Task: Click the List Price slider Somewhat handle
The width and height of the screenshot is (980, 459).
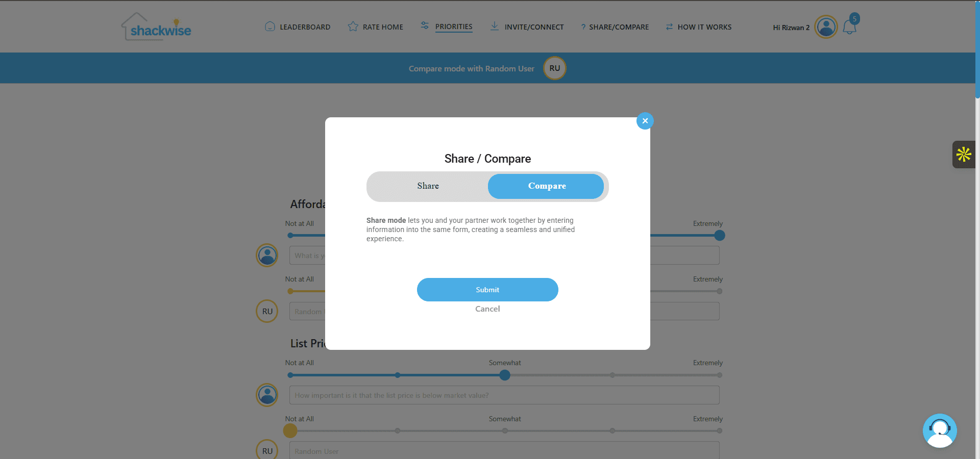Action: 505,375
